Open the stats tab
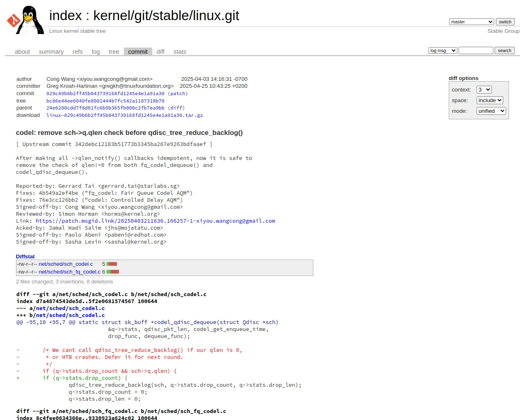This screenshot has width=525, height=420. [180, 52]
